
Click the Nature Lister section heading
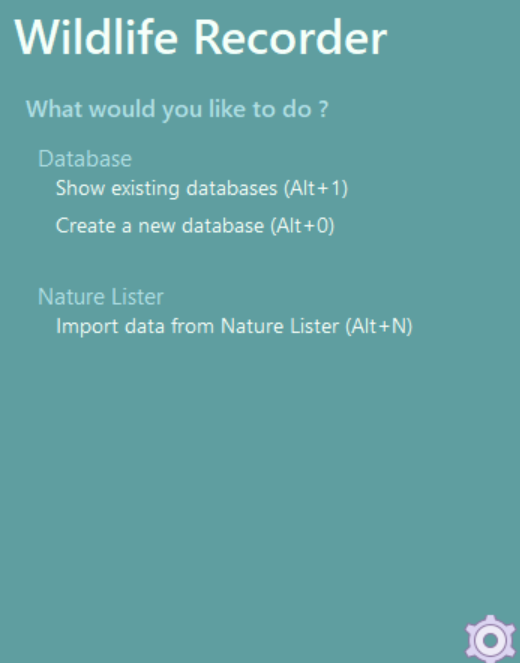tap(101, 296)
